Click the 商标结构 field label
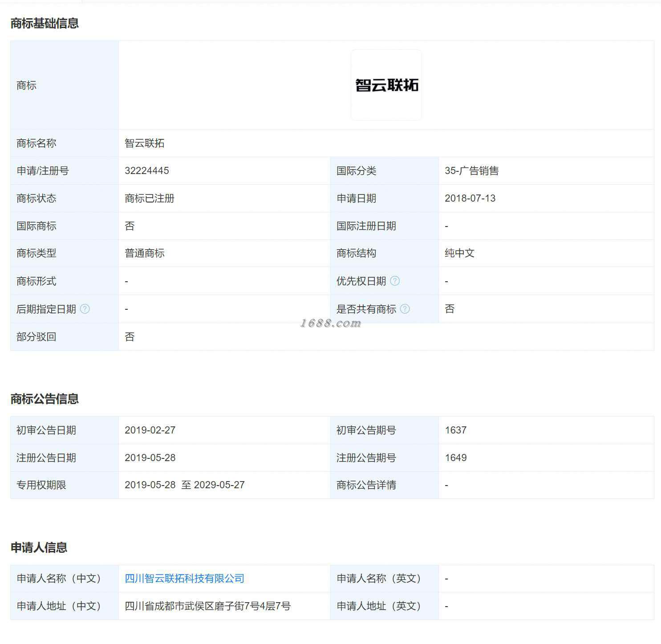661x644 pixels. 357,253
